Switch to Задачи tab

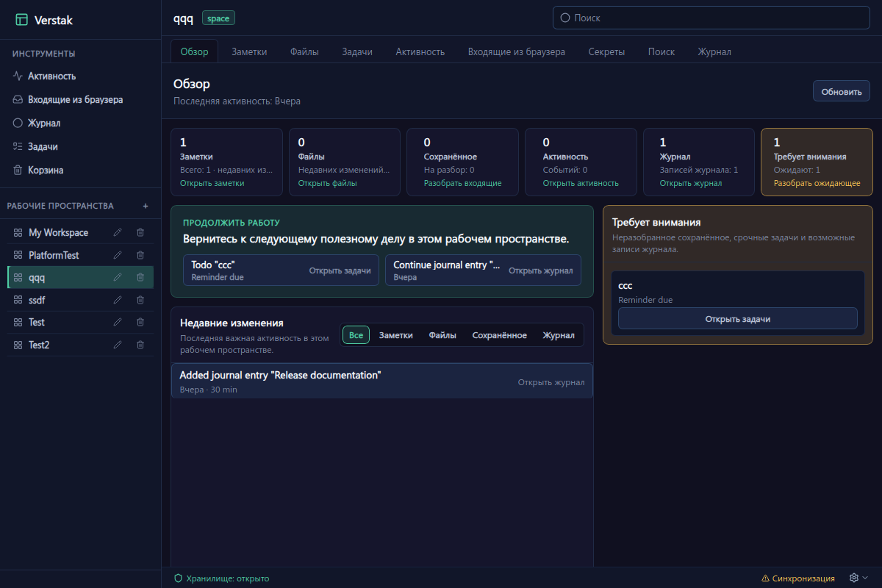click(x=357, y=51)
